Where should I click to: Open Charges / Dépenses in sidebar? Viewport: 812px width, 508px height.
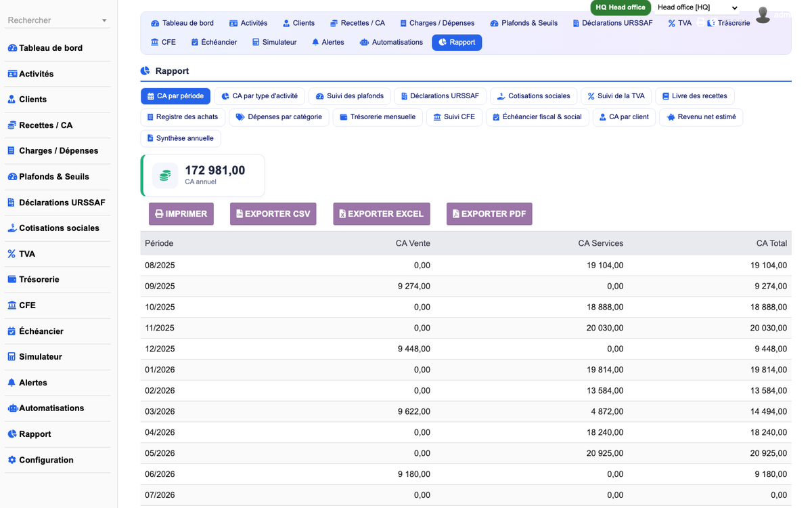point(53,151)
